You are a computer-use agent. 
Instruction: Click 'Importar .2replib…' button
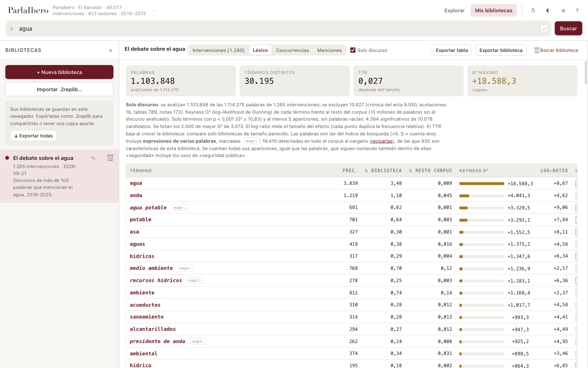point(59,89)
